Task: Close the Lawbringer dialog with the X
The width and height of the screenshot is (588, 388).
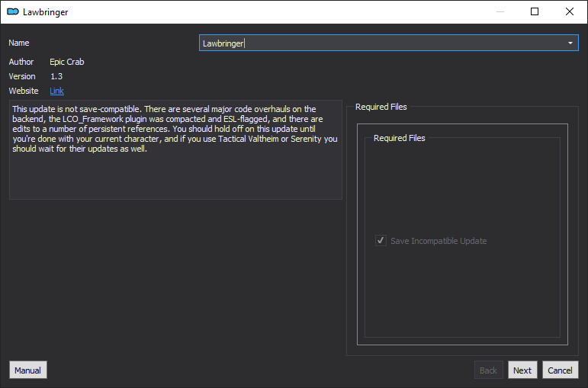Action: (x=569, y=12)
